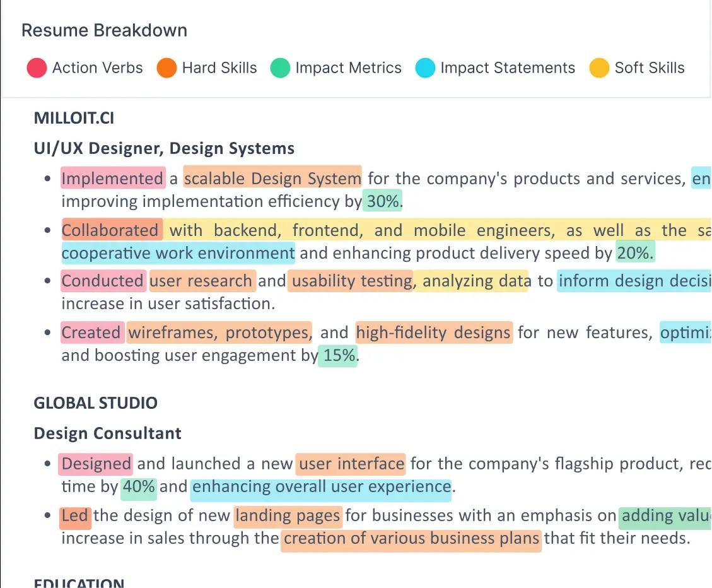This screenshot has height=588, width=712.
Task: Select the enhancing overall user experience highlight
Action: pyautogui.click(x=321, y=486)
